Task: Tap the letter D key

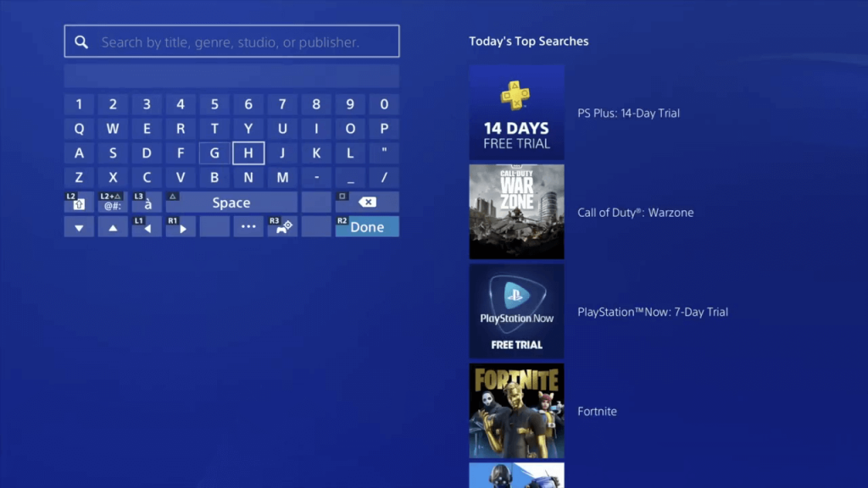Action: point(147,153)
